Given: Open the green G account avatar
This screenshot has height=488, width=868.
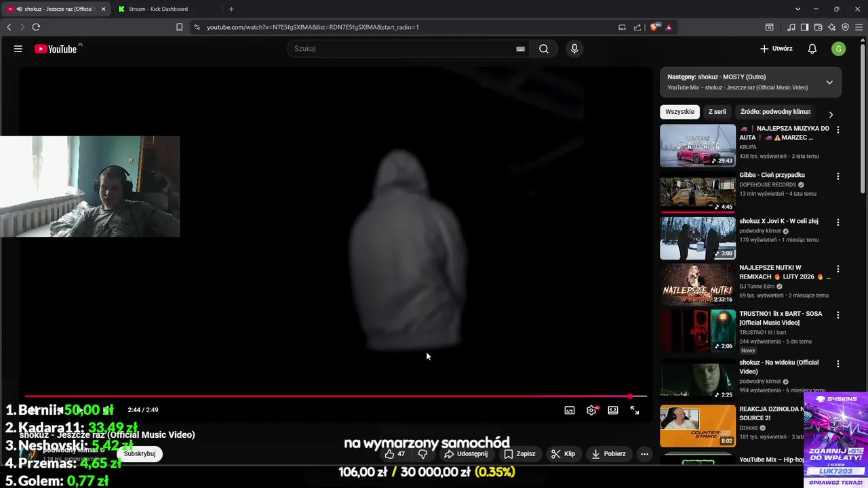Looking at the screenshot, I should coord(839,49).
